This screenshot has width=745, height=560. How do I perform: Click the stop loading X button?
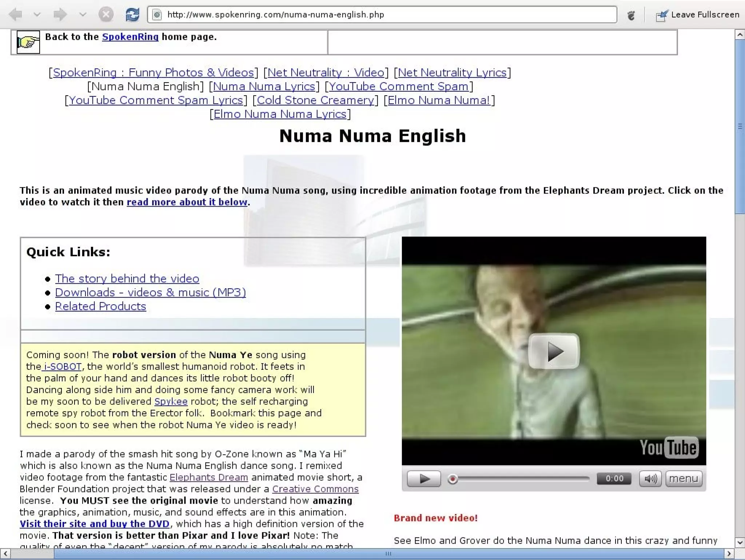[x=106, y=15]
